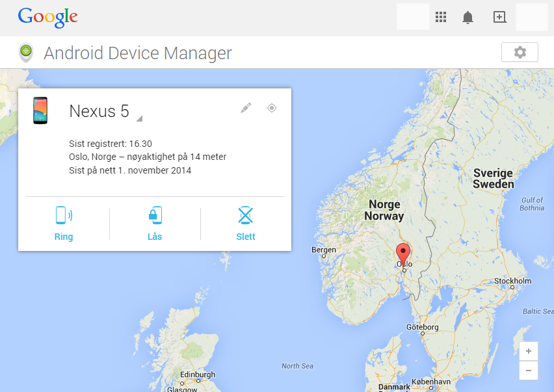Click 'Oslo, Norge – nøyaktighet på 14 meter'

click(148, 157)
